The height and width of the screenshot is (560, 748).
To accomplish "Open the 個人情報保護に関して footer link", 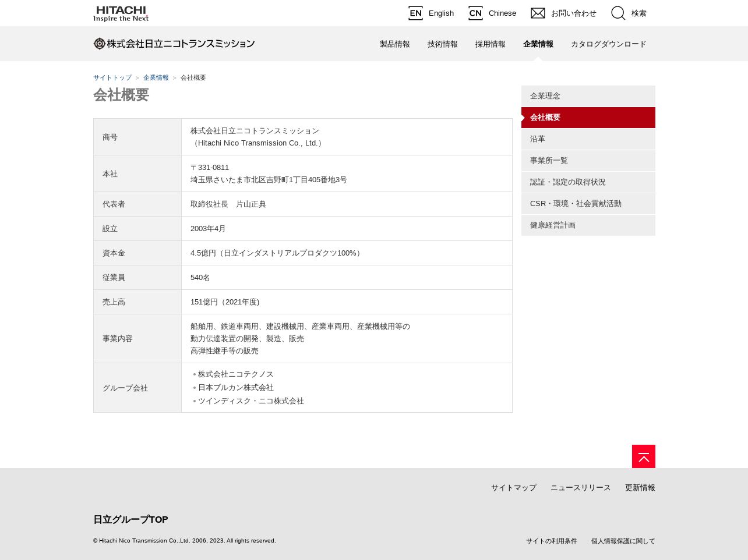I will (623, 541).
